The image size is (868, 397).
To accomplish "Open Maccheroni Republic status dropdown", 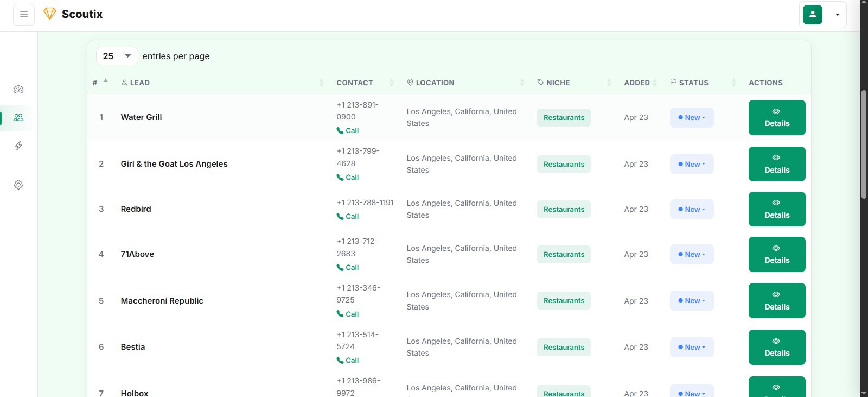I will tap(692, 300).
